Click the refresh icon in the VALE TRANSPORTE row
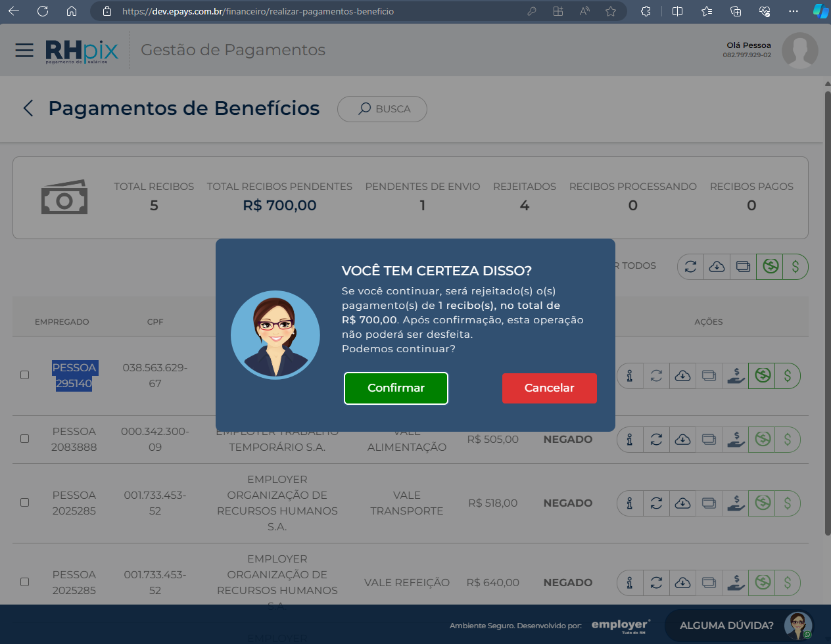This screenshot has width=831, height=644. point(656,503)
